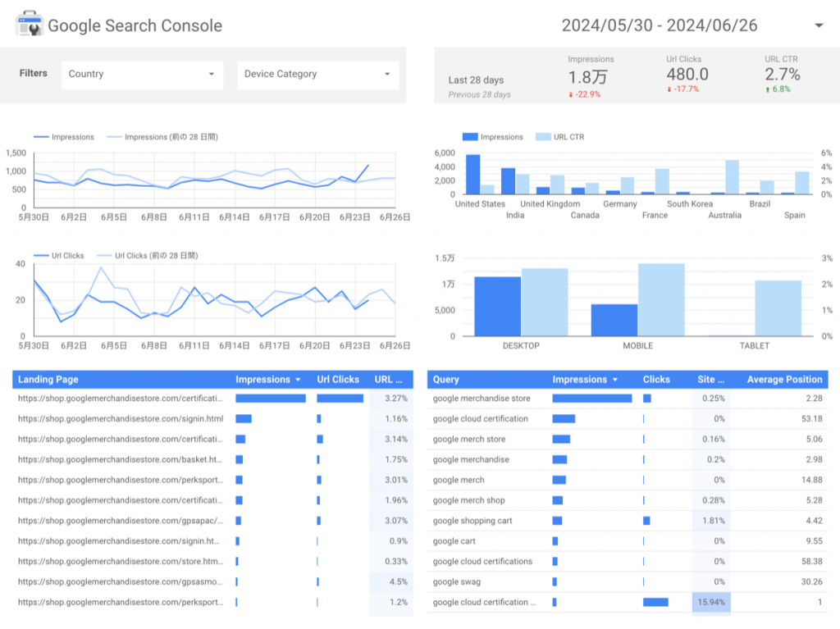Click the 30.26 average position value
The width and height of the screenshot is (840, 629).
(x=811, y=581)
